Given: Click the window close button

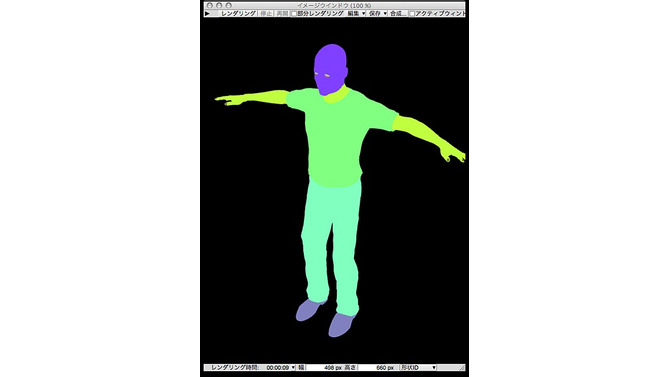Looking at the screenshot, I should 210,6.
